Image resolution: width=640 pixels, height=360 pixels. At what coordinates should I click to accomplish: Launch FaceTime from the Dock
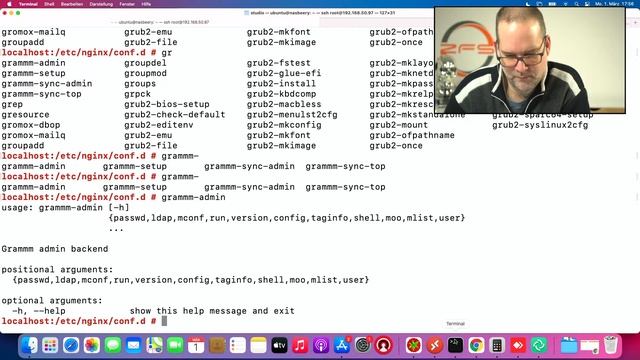(175, 345)
